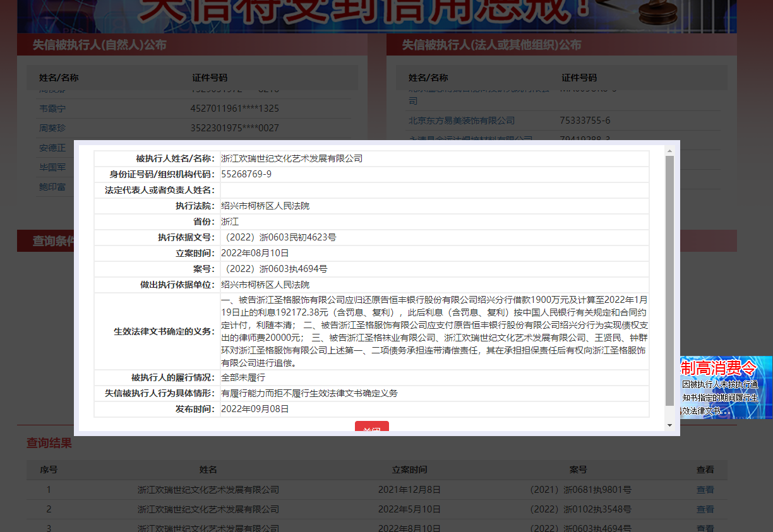
Task: Click the 发布时间 label in the popup
Action: coord(195,409)
